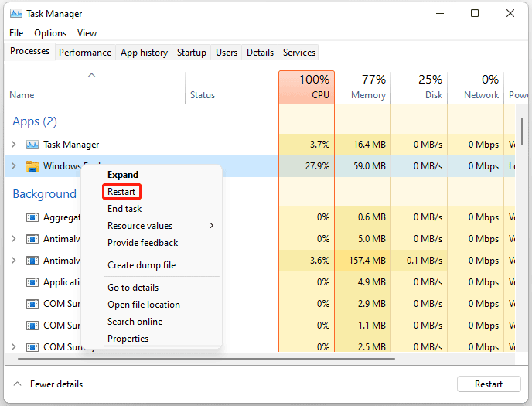Click the 157.4 MB memory cell
Screen dimensions: 532x406
click(x=363, y=261)
